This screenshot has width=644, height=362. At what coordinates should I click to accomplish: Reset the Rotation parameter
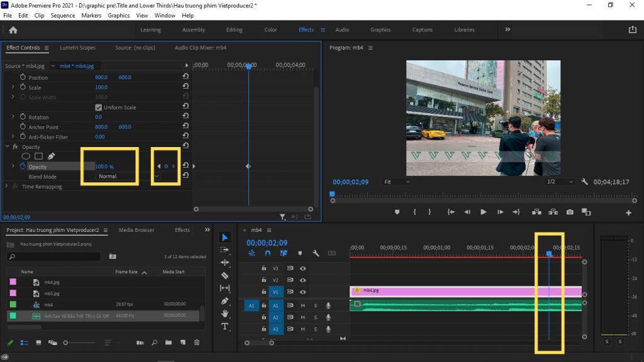(186, 117)
